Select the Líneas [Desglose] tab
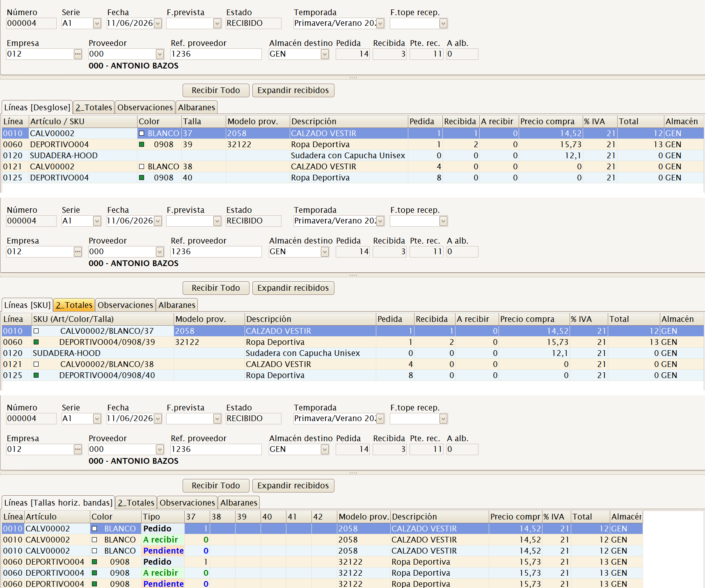 pyautogui.click(x=37, y=107)
